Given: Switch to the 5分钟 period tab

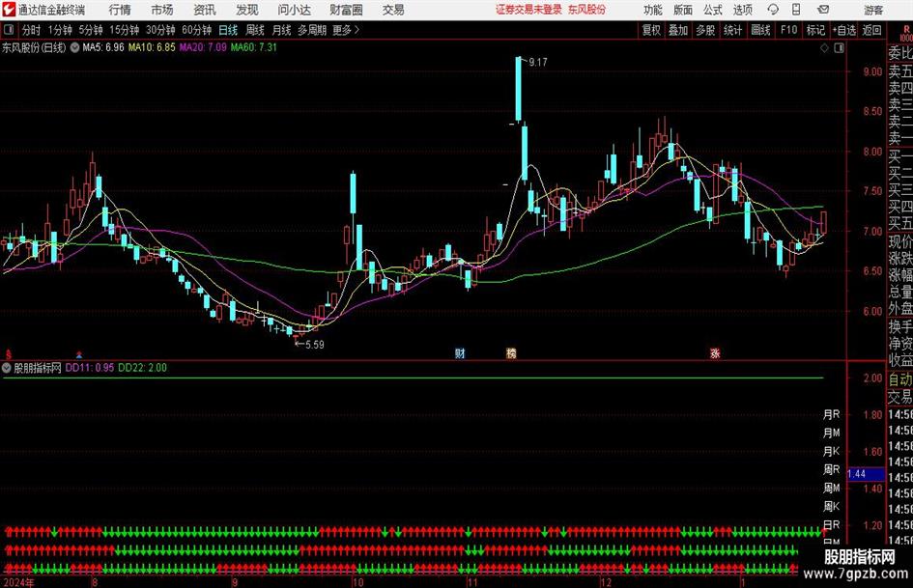Looking at the screenshot, I should (91, 30).
